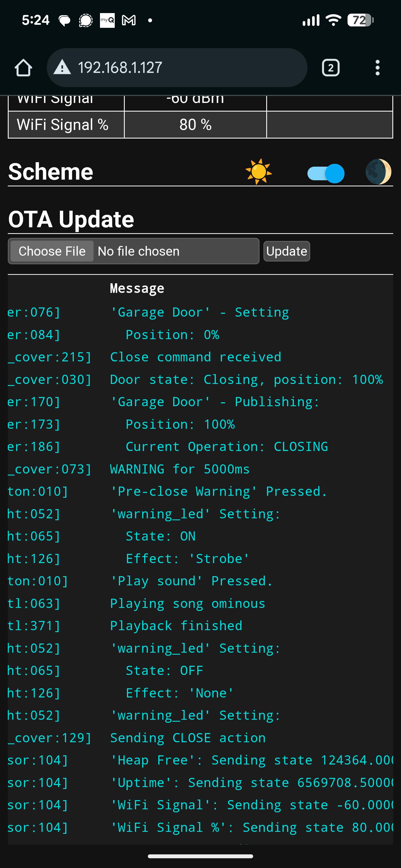Open the tab switcher showing 2 tabs
This screenshot has height=868, width=401.
331,68
